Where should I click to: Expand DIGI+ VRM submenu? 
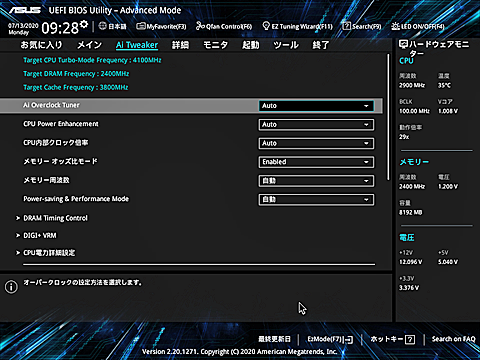[36, 235]
